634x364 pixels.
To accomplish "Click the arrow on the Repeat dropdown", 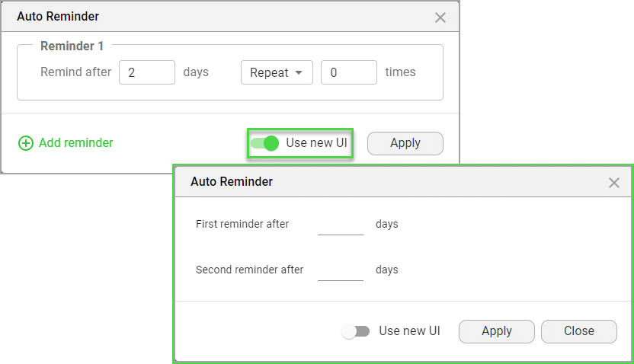I will tap(299, 73).
